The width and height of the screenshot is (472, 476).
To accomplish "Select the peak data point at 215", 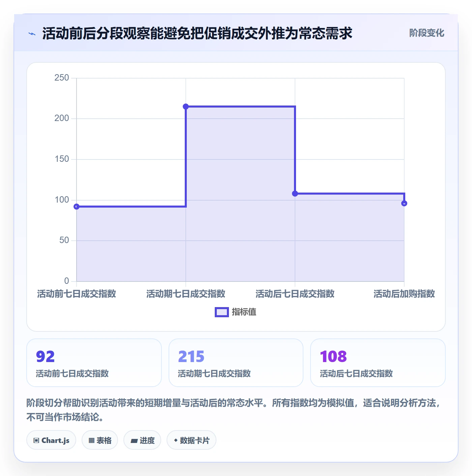I will 186,107.
